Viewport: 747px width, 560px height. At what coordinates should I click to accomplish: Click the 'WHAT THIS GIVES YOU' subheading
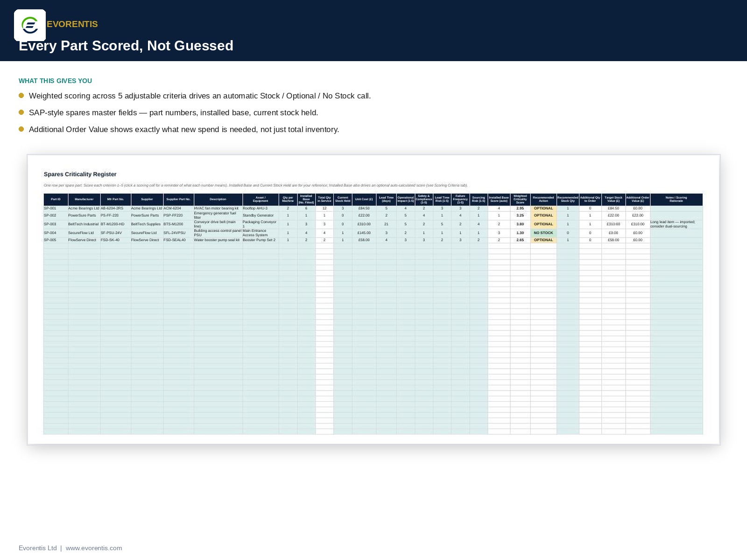coord(55,81)
